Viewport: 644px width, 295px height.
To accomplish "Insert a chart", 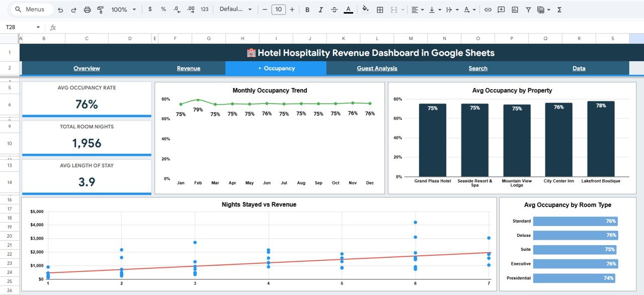I will (x=515, y=9).
